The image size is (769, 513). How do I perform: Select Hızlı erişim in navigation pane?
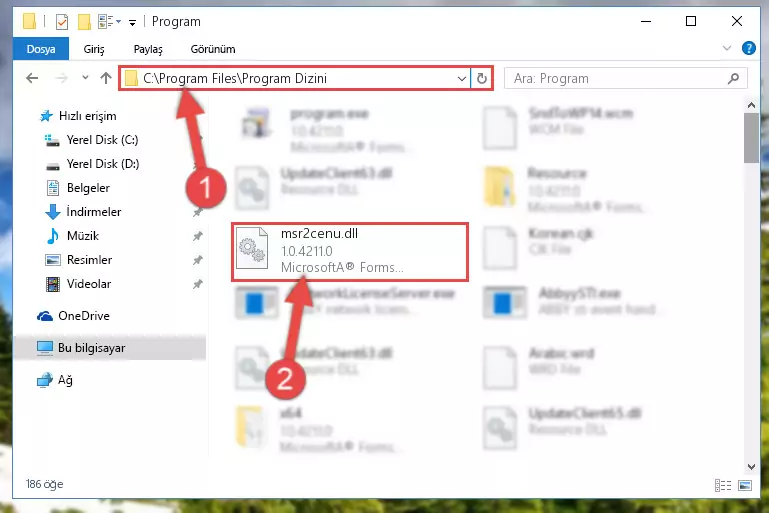click(x=87, y=116)
